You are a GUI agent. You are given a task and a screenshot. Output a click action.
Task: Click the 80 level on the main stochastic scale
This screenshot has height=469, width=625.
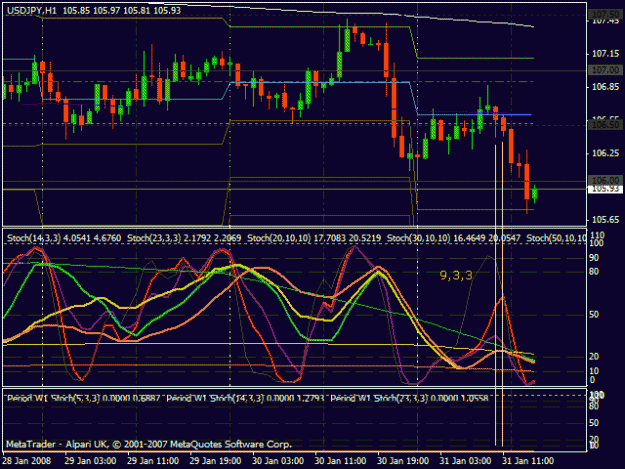point(594,272)
